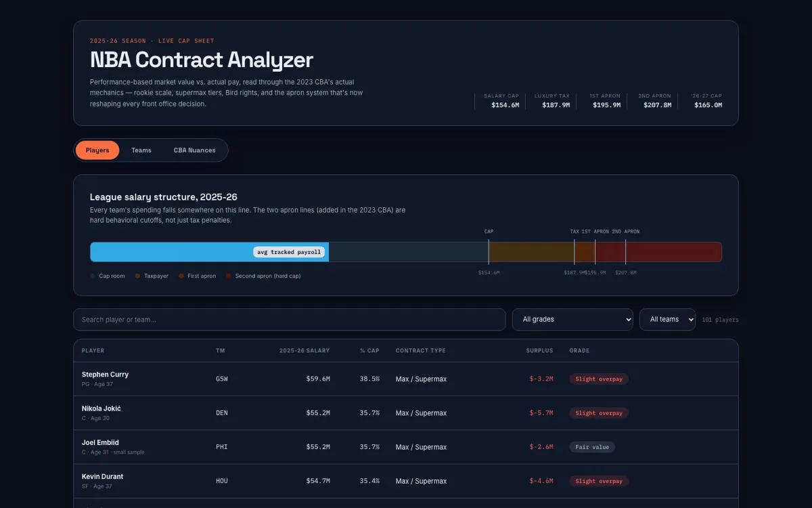Sort by the % CAP column header
This screenshot has height=508, width=812.
coord(369,351)
